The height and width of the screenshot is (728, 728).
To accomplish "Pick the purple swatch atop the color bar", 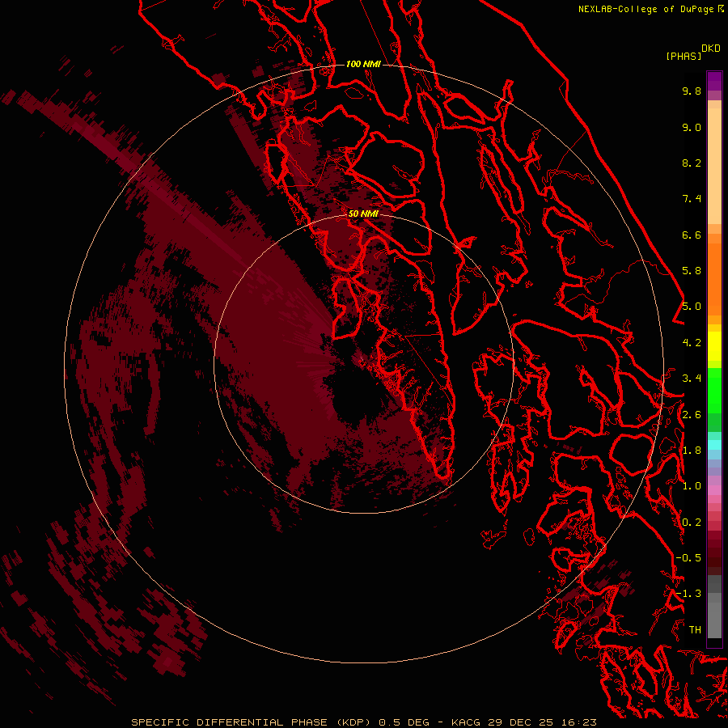I will pyautogui.click(x=714, y=81).
